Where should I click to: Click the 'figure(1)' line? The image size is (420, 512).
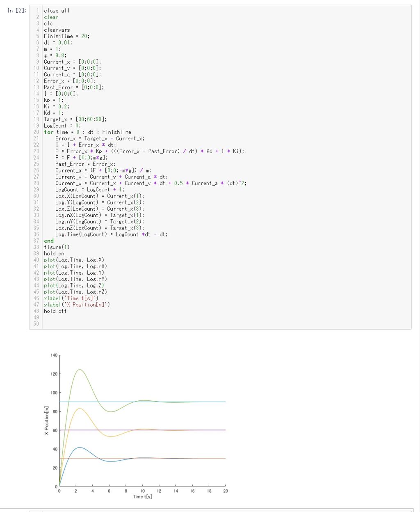point(57,247)
